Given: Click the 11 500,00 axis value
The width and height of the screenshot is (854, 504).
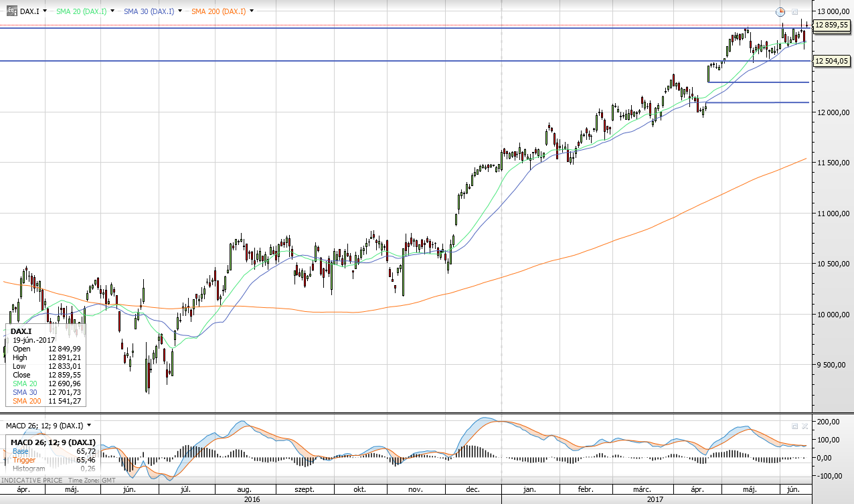Looking at the screenshot, I should point(832,163).
